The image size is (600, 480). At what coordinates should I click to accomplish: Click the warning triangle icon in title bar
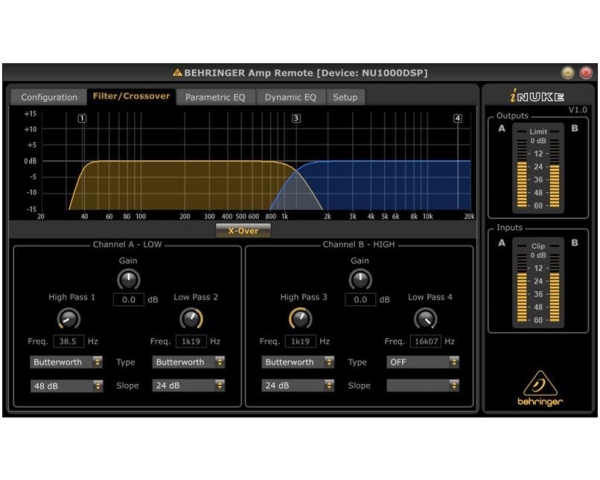pyautogui.click(x=177, y=72)
